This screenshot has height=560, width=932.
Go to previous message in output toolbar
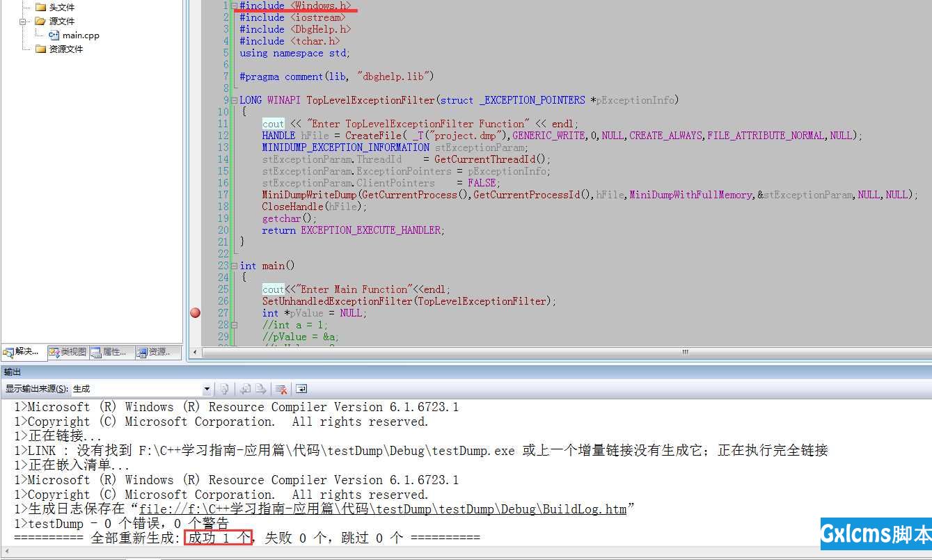point(246,389)
